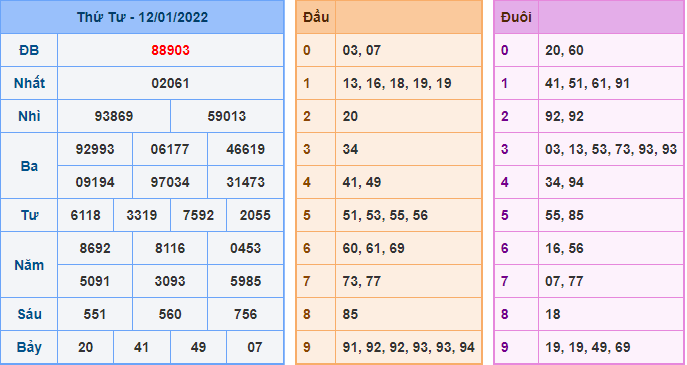Select value "34" in Đầu row 3
Viewport: 687px width, 365px height.
click(x=351, y=149)
